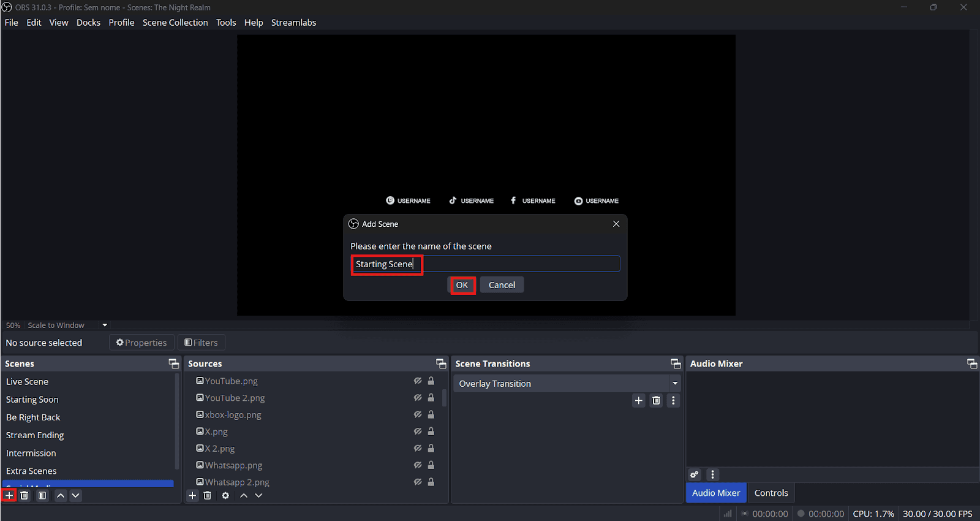Image resolution: width=980 pixels, height=521 pixels.
Task: Open scene filters icon in Scenes dock
Action: click(x=42, y=495)
